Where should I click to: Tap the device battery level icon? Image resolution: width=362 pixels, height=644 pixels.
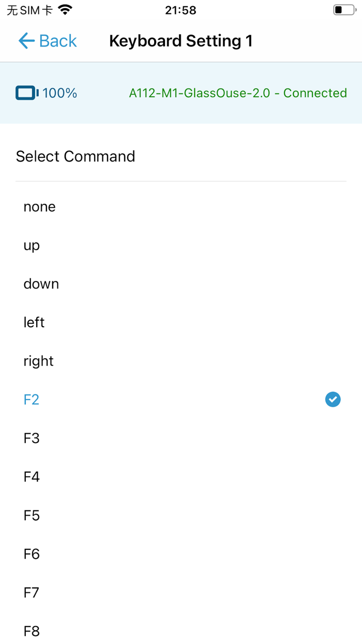tap(27, 93)
